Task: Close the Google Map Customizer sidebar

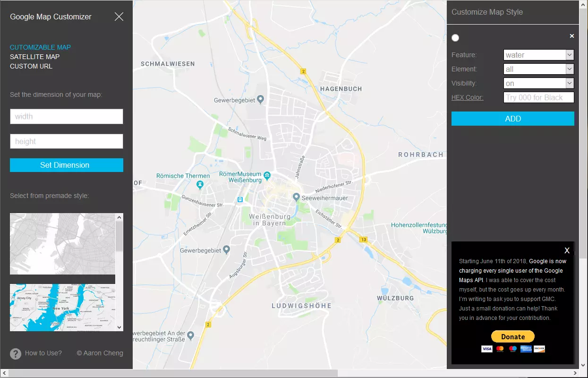Action: tap(119, 17)
